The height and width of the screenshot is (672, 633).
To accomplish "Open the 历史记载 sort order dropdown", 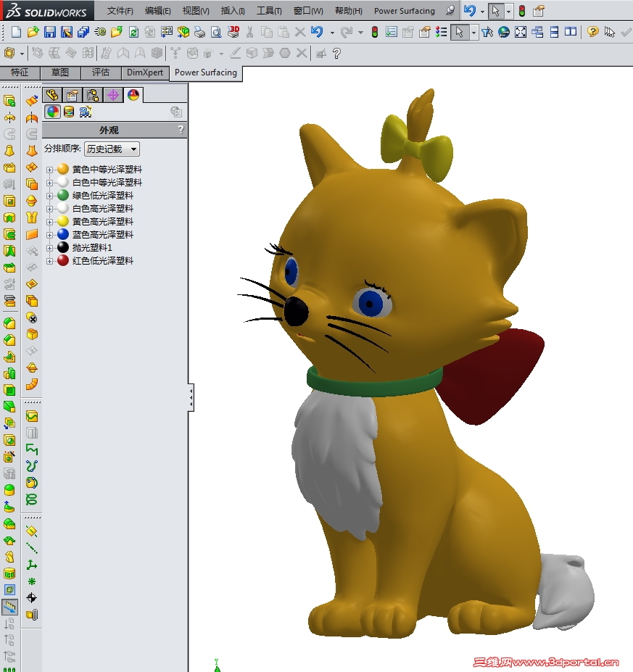I will point(112,149).
